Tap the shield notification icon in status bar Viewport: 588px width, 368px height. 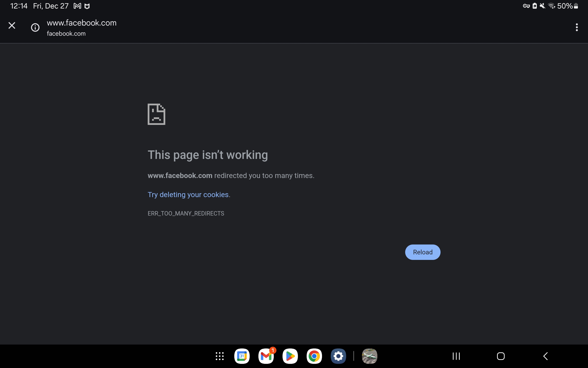pos(87,6)
